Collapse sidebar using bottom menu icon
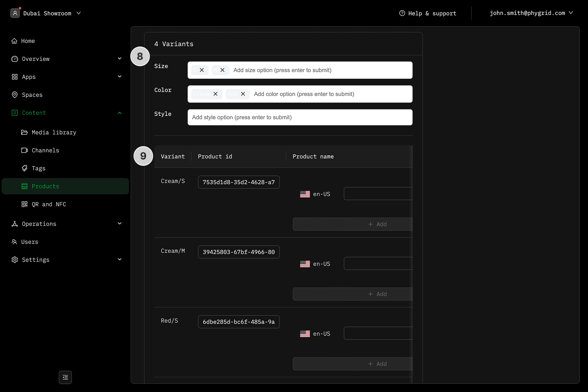 pos(65,377)
